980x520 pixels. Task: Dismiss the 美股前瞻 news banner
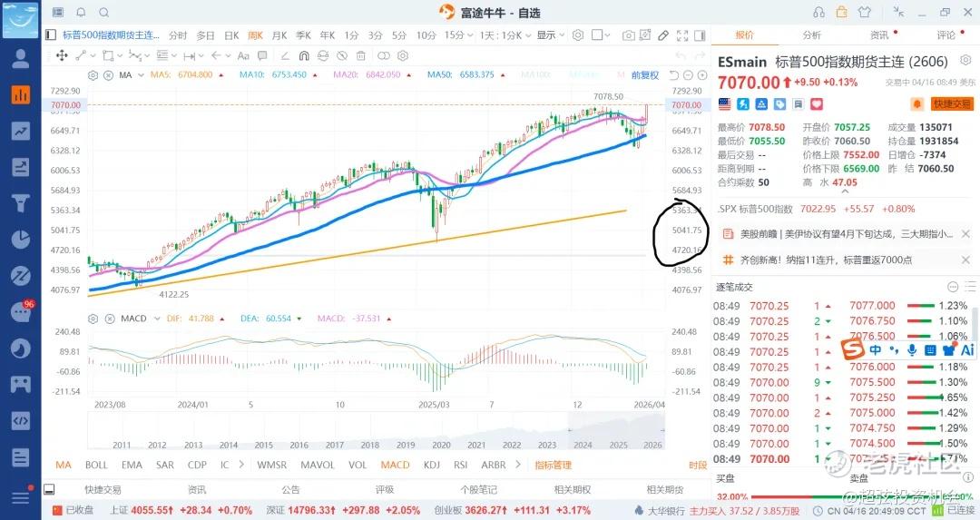click(965, 234)
